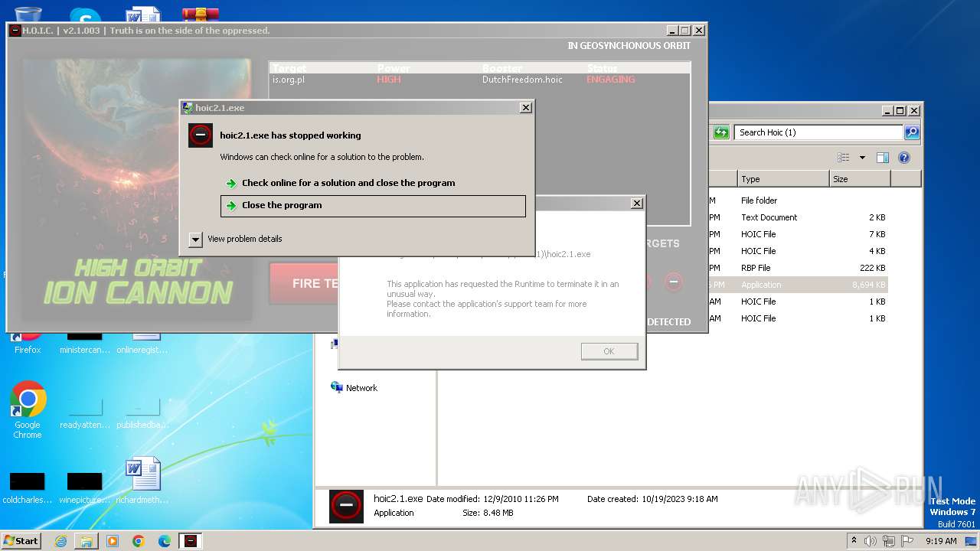Select readyatten desktop file

click(85, 413)
